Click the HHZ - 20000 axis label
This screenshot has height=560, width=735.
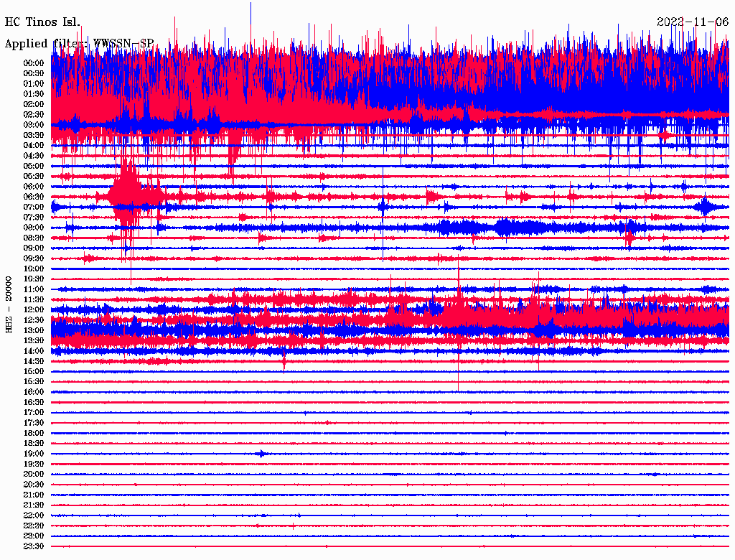click(9, 305)
